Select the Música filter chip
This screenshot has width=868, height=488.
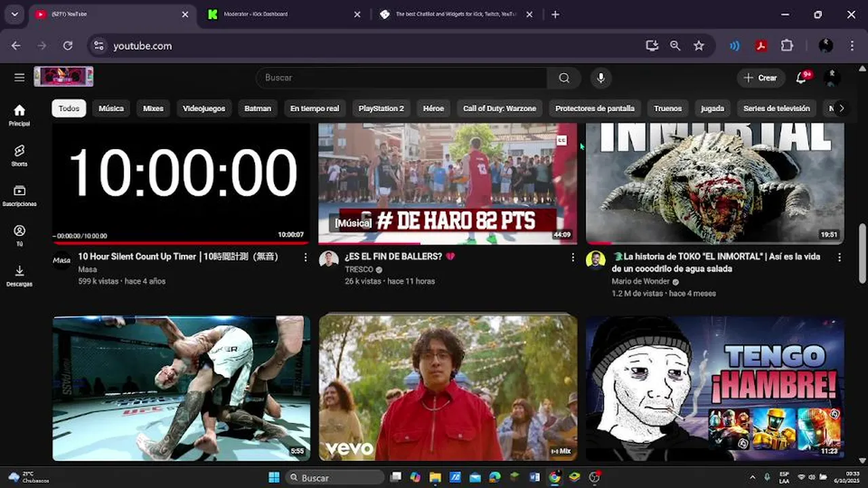(111, 108)
